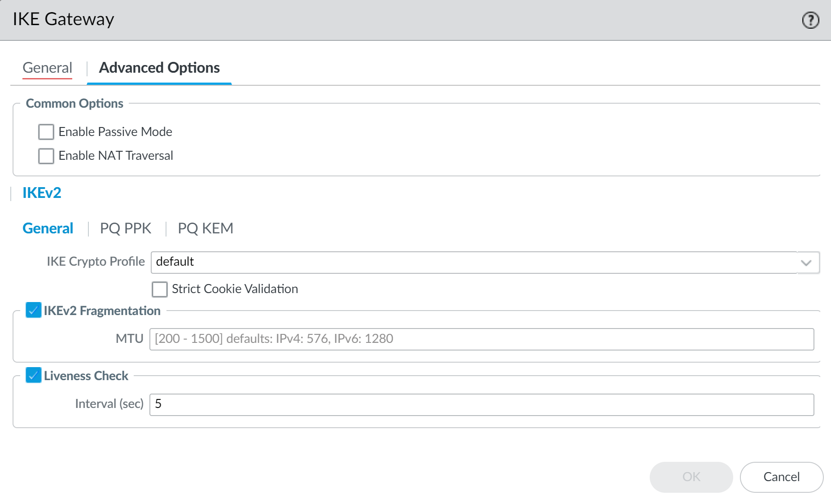Uncheck IKEv2 Fragmentation checkbox
Screen dimensions: 831x504
click(34, 310)
